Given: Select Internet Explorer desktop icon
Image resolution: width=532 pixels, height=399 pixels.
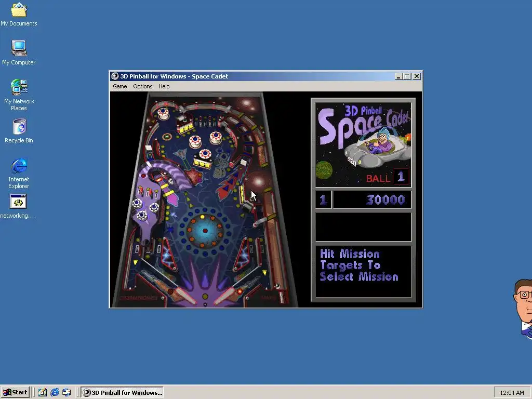Looking at the screenshot, I should point(19,173).
